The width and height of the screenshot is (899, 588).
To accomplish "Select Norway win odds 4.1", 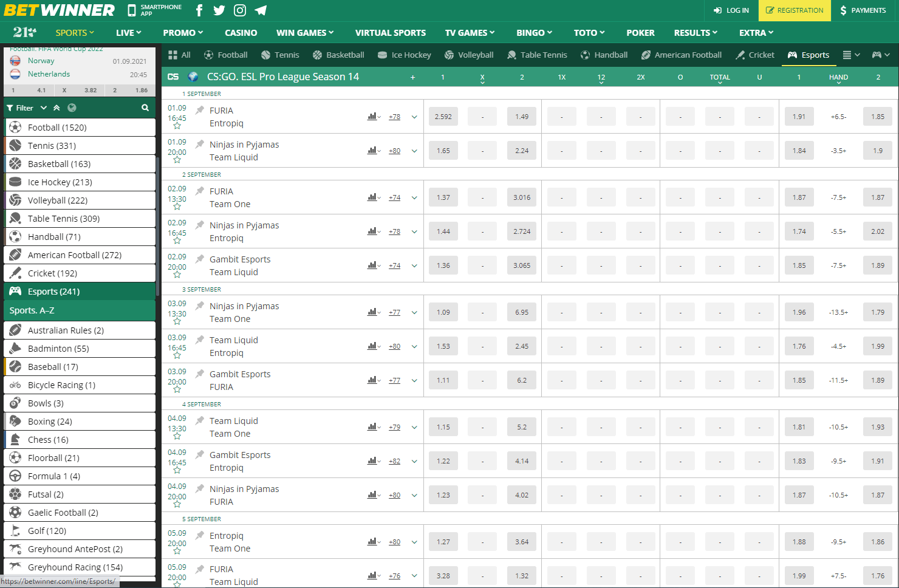I will 28,90.
